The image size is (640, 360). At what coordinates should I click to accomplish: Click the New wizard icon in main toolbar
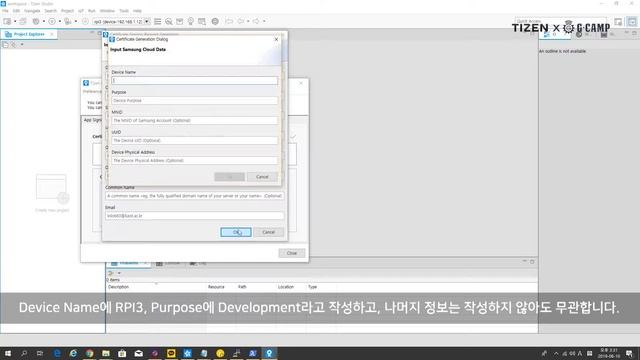pyautogui.click(x=7, y=21)
